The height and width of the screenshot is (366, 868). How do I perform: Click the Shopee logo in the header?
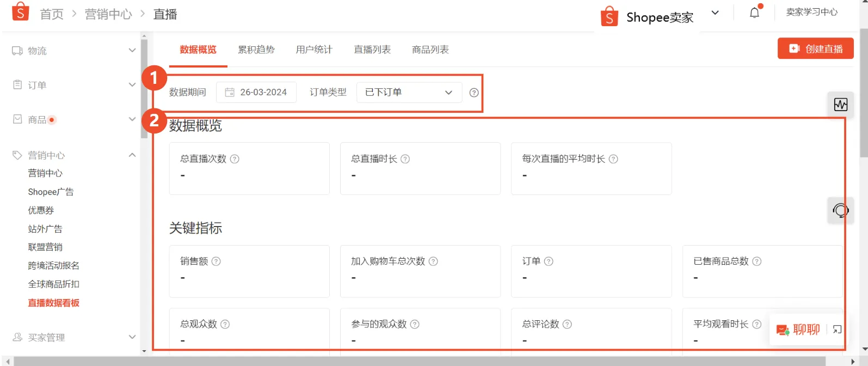(x=20, y=11)
